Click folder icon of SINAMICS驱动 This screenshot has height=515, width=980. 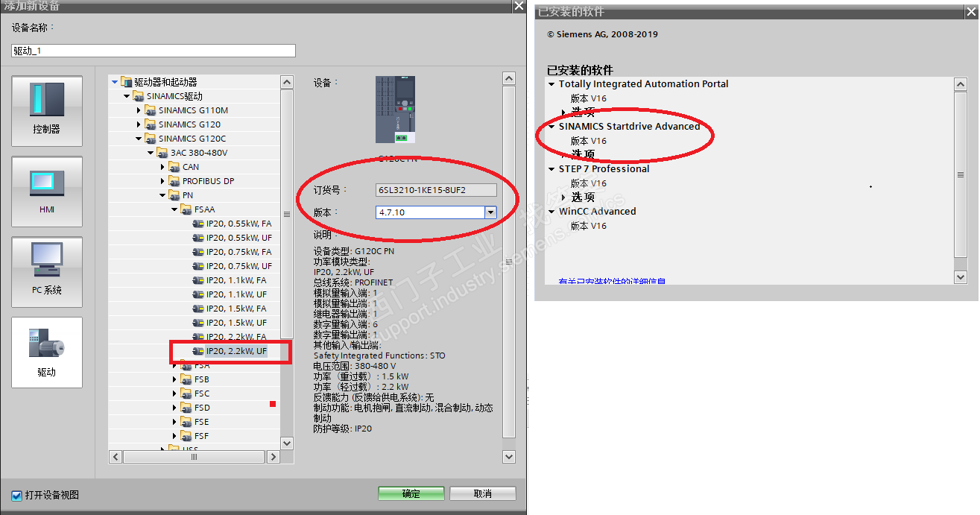click(139, 96)
